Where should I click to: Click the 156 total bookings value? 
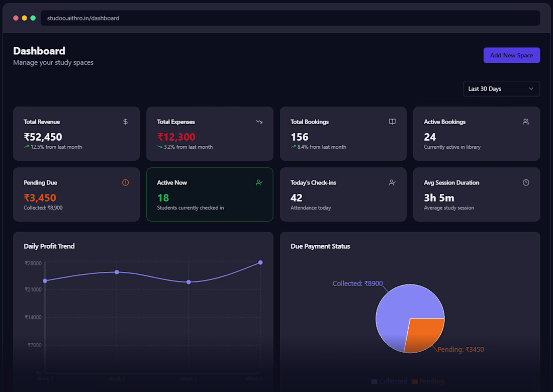300,137
